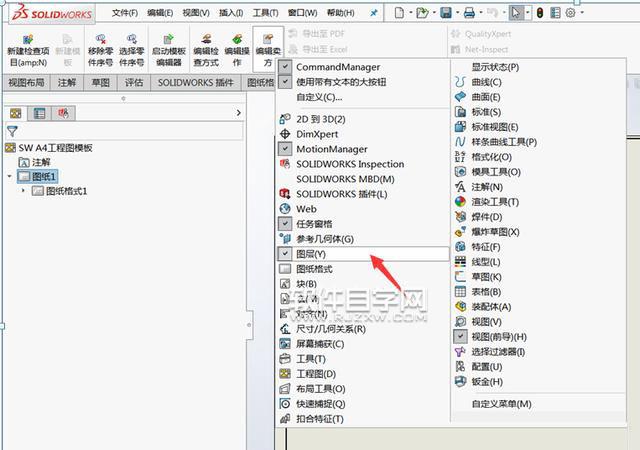
Task: Open dropdown arrow next to Save icon
Action: (458, 13)
